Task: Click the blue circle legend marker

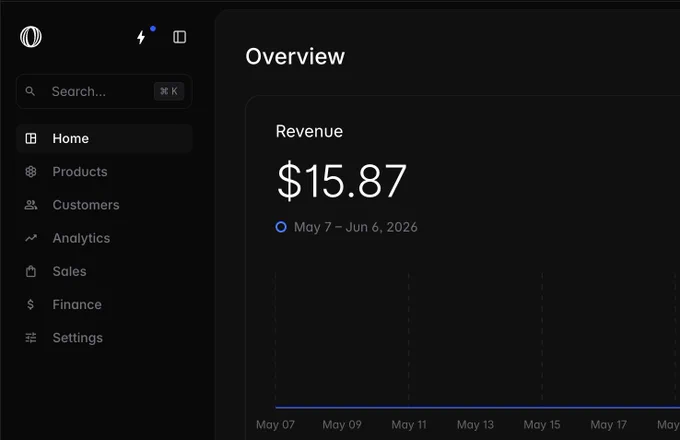Action: pos(281,227)
